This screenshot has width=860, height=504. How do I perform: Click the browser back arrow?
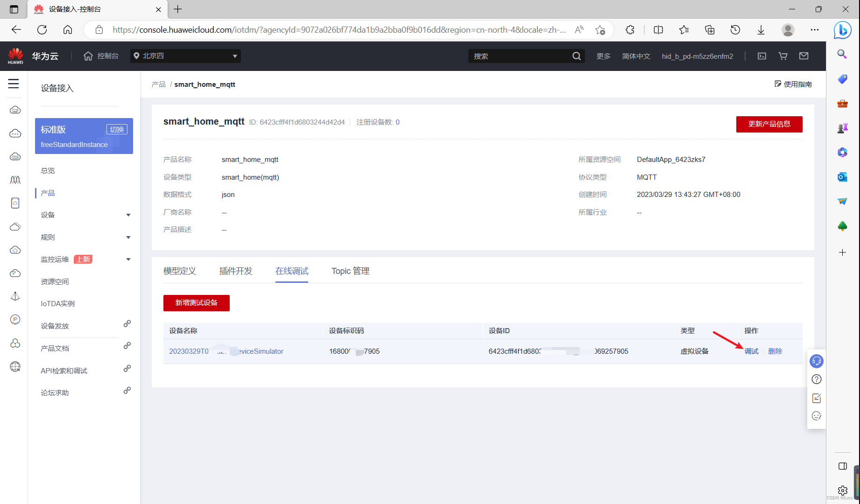pyautogui.click(x=16, y=30)
